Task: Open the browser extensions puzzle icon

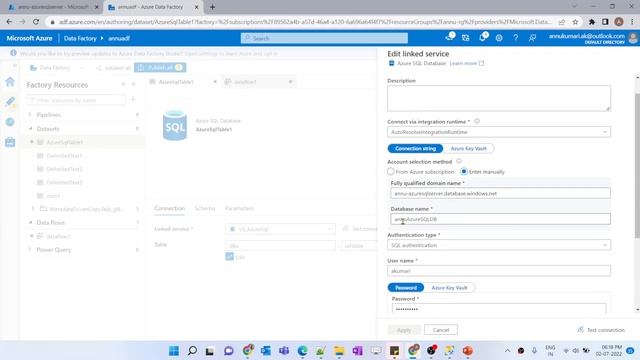Action: click(x=592, y=22)
